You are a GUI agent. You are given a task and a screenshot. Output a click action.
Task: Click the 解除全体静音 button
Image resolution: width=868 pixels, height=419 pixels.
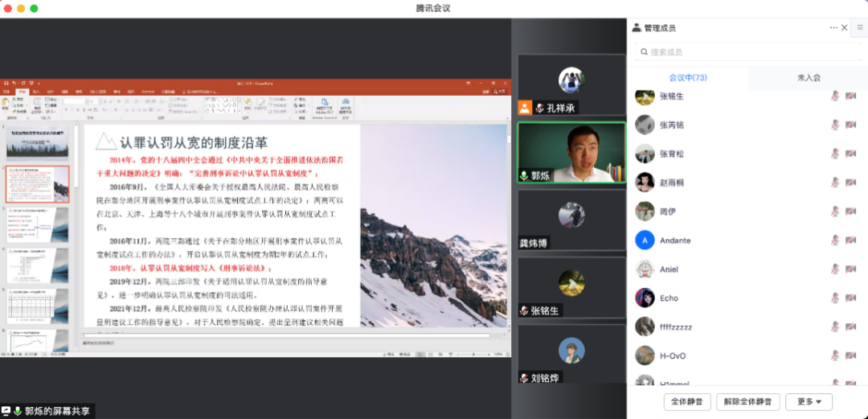(747, 401)
